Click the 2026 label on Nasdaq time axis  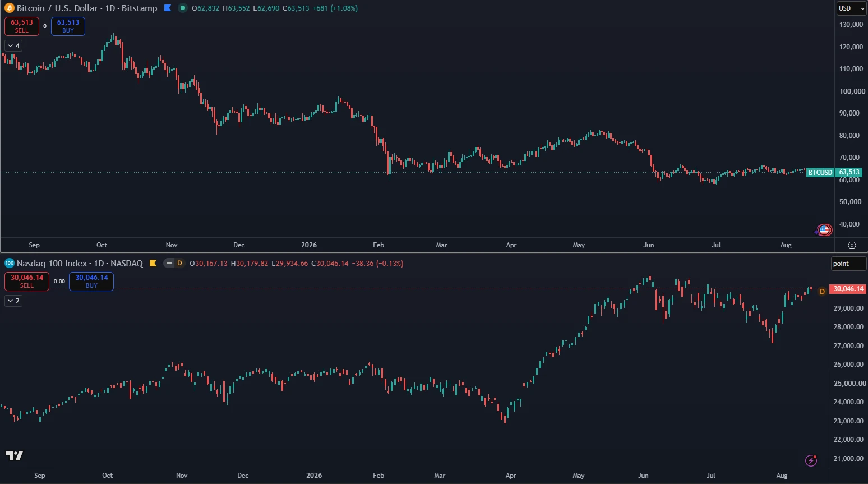[x=314, y=476]
